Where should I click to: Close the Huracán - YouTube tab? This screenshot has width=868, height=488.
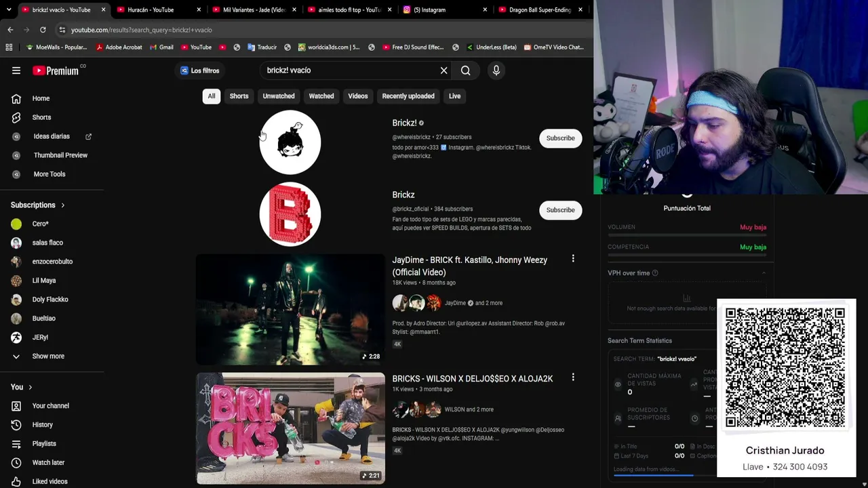[199, 9]
